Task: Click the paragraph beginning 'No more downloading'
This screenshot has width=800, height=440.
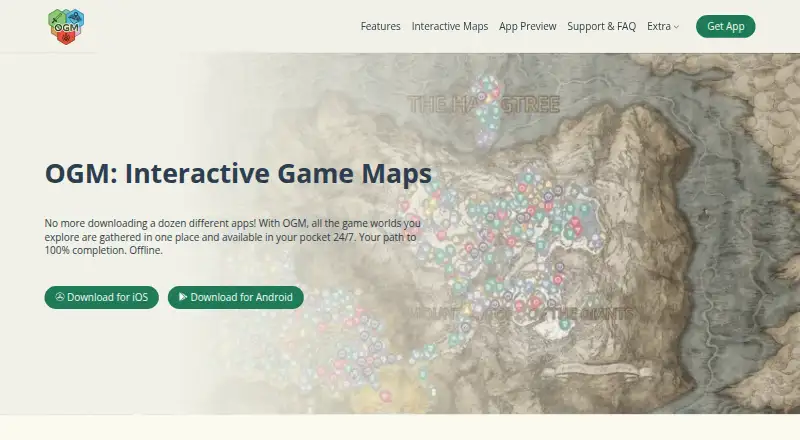Action: point(233,237)
